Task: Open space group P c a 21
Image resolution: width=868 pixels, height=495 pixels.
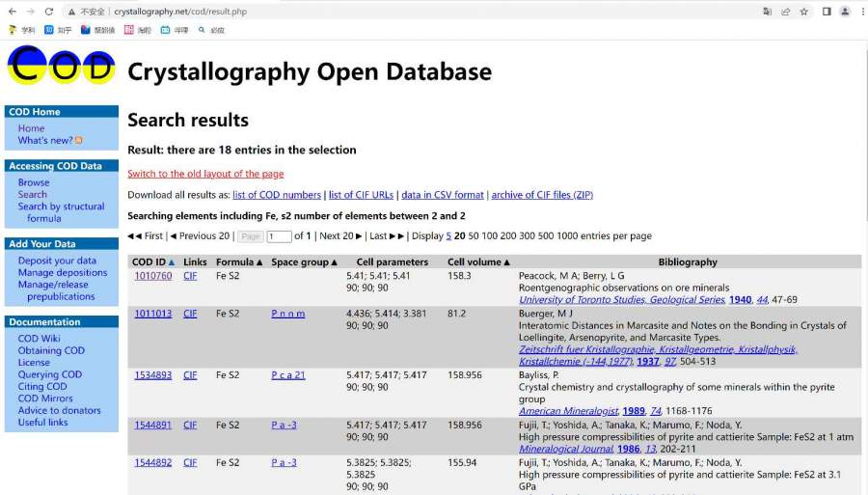Action: (x=287, y=374)
